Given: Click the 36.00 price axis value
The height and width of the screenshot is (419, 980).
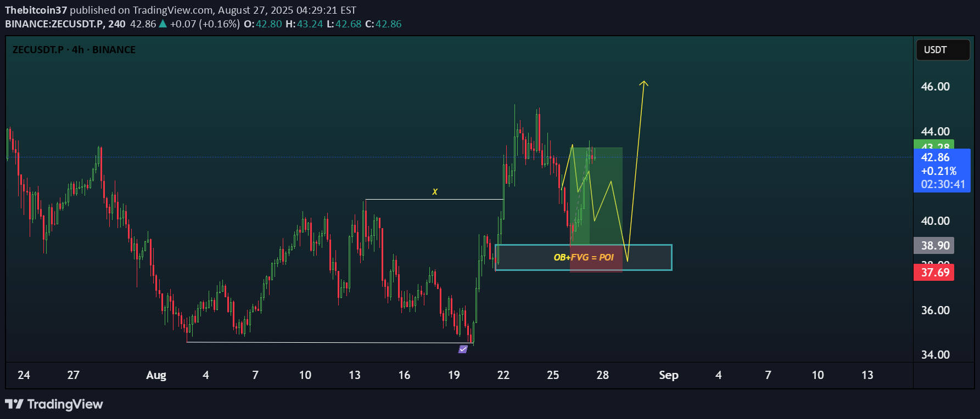Looking at the screenshot, I should (x=935, y=310).
